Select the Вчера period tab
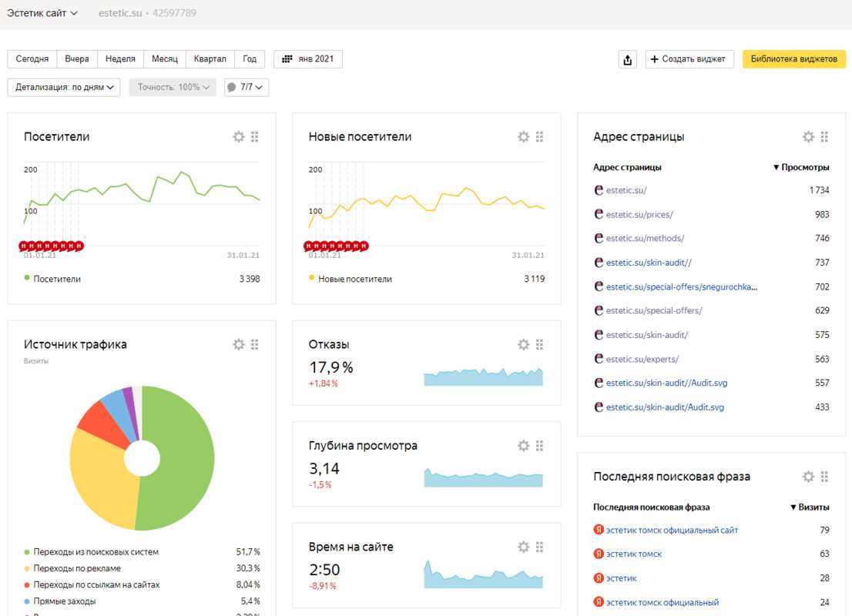 click(76, 59)
